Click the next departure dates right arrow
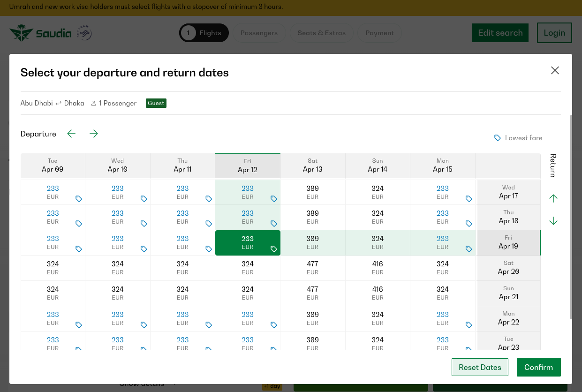 (94, 134)
